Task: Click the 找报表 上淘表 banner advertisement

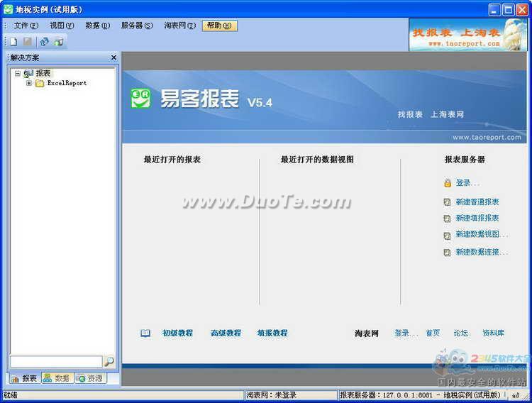Action: point(468,35)
